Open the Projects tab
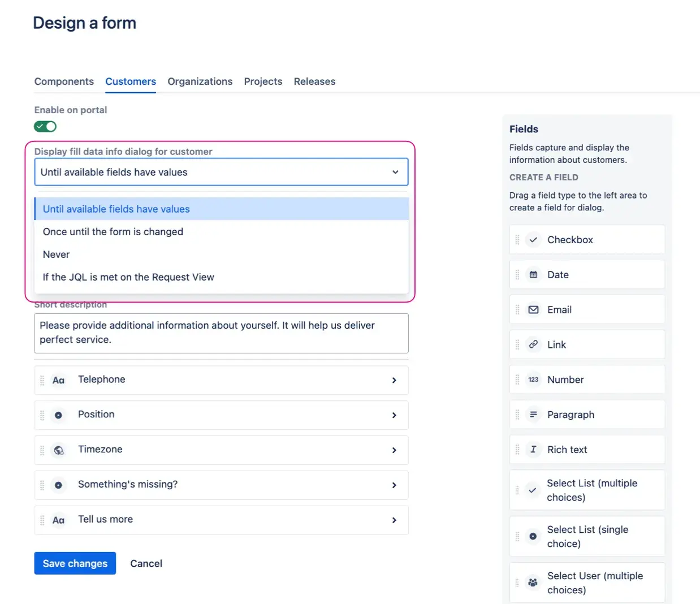Viewport: 700px width, 604px height. pyautogui.click(x=263, y=81)
